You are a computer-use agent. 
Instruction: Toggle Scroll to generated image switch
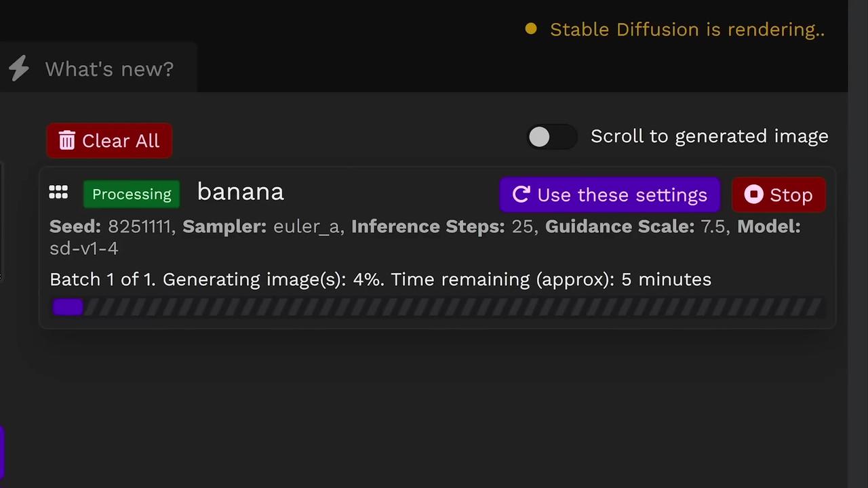click(x=552, y=137)
